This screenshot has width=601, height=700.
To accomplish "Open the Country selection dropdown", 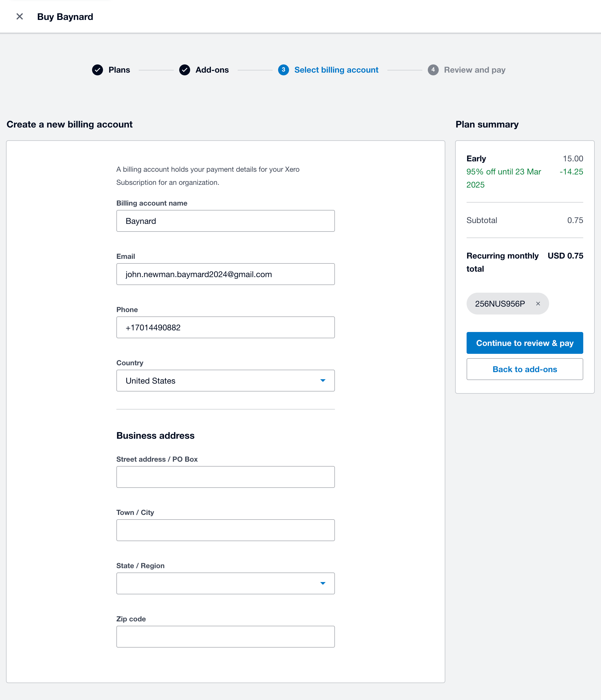I will (x=225, y=380).
